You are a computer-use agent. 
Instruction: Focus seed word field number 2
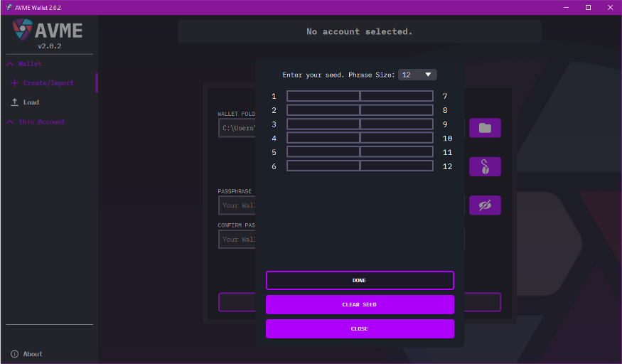point(323,109)
